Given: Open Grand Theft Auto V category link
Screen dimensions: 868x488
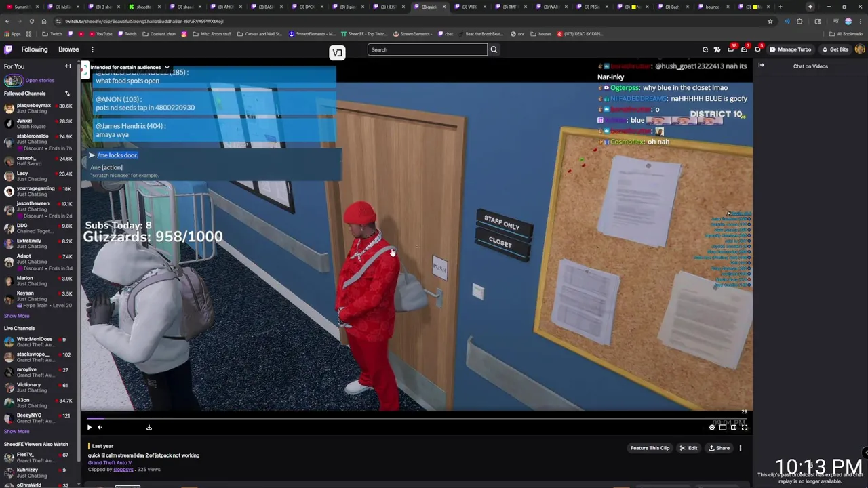Looking at the screenshot, I should tap(109, 462).
